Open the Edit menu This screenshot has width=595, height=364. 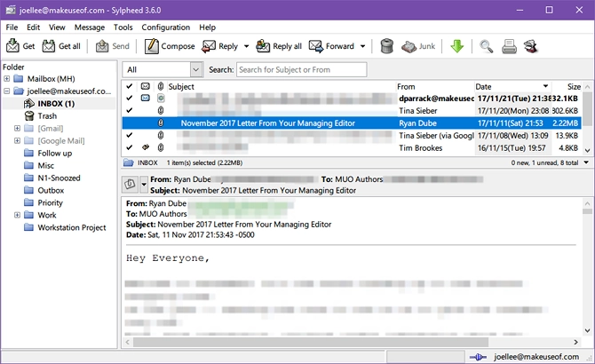coord(34,28)
